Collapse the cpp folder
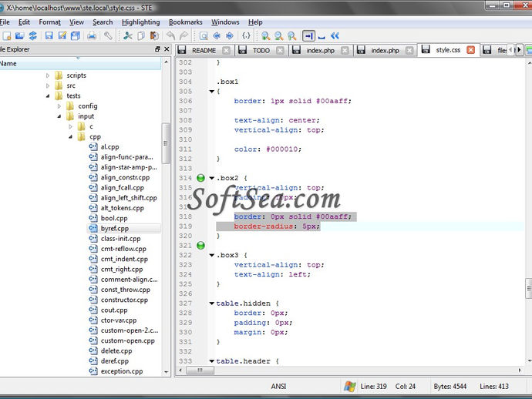 [x=71, y=136]
